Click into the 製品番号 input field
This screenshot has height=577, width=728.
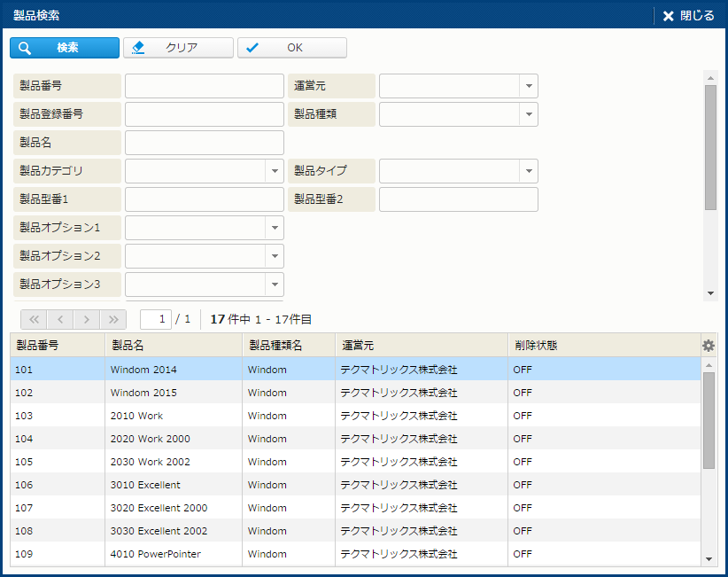coord(204,86)
